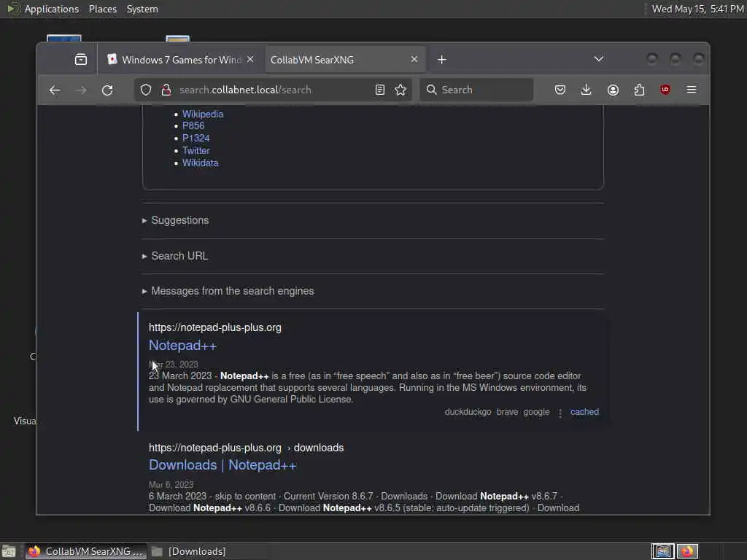Open the cached version link

point(584,412)
